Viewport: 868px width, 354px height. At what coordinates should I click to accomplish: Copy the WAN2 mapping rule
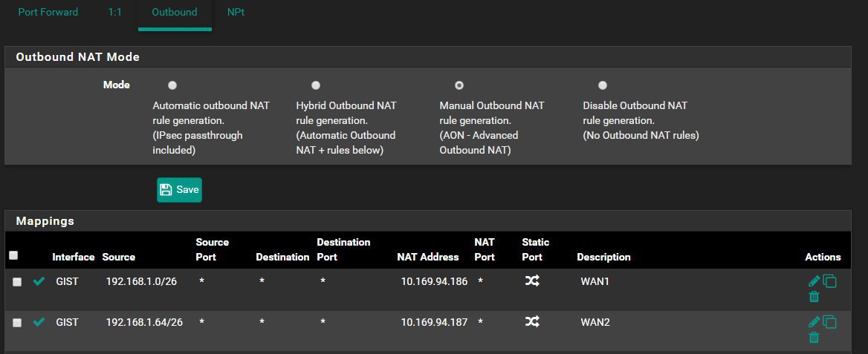pyautogui.click(x=830, y=321)
